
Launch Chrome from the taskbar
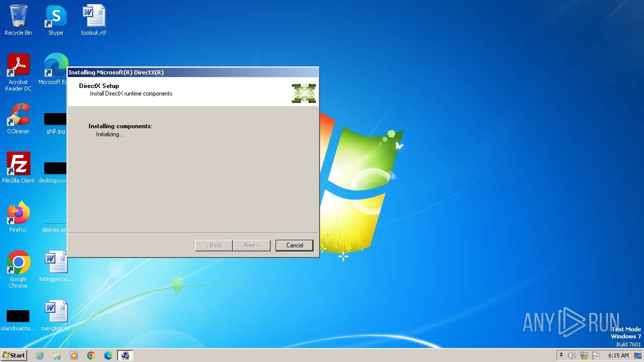pyautogui.click(x=91, y=355)
